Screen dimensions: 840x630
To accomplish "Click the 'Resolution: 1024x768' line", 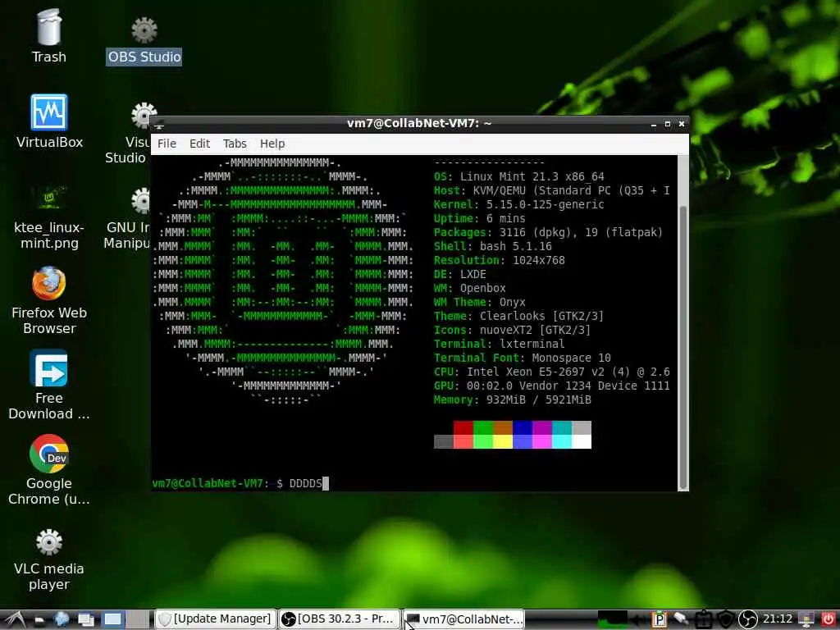I will 500,260.
